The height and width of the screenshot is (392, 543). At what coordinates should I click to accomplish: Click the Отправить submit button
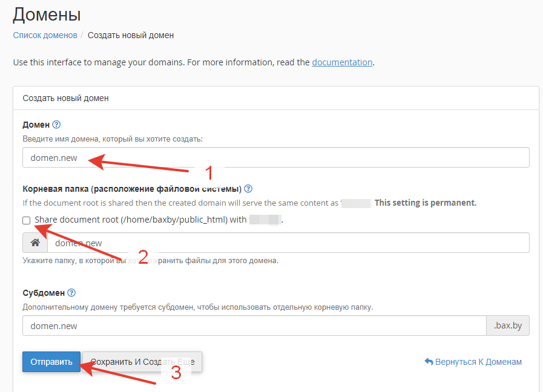(51, 362)
